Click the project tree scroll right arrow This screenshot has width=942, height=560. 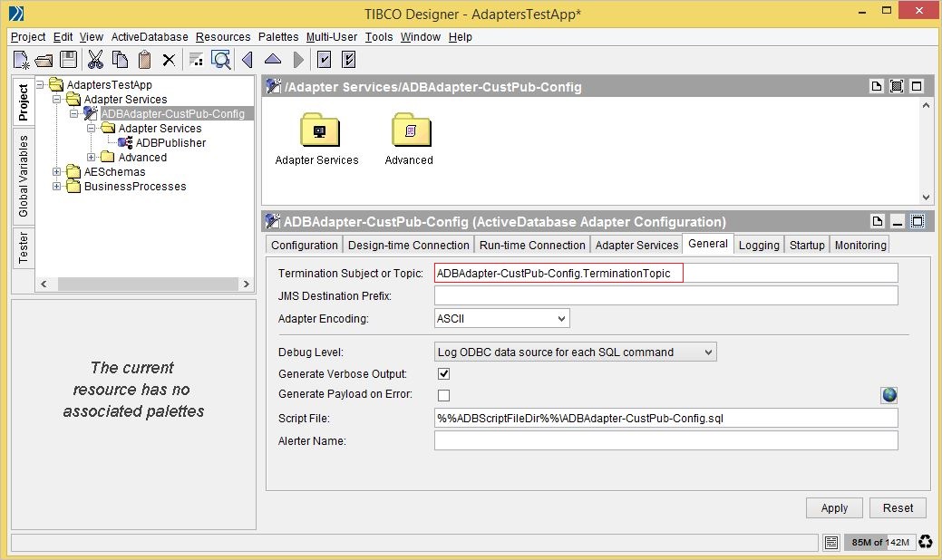(246, 284)
